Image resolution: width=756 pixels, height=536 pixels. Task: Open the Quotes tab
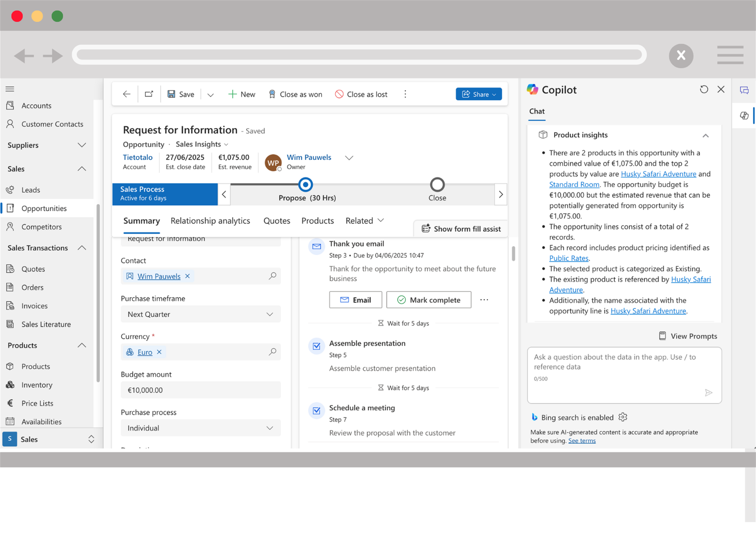277,221
